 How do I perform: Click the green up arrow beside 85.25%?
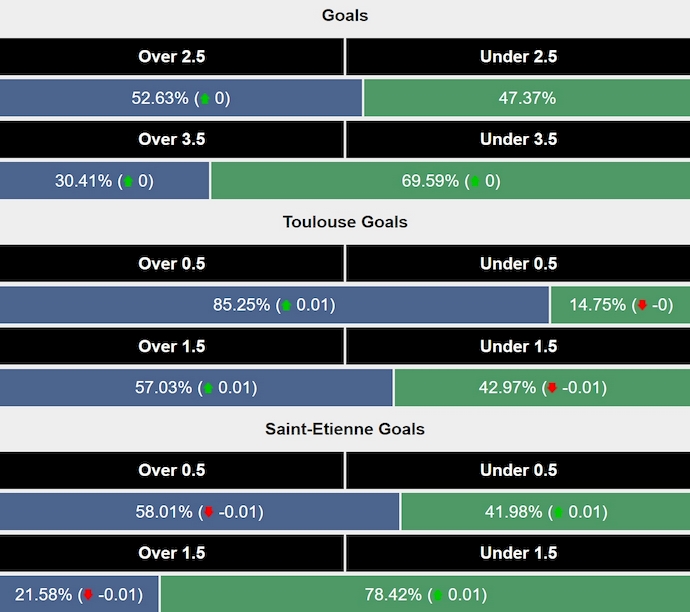click(287, 306)
